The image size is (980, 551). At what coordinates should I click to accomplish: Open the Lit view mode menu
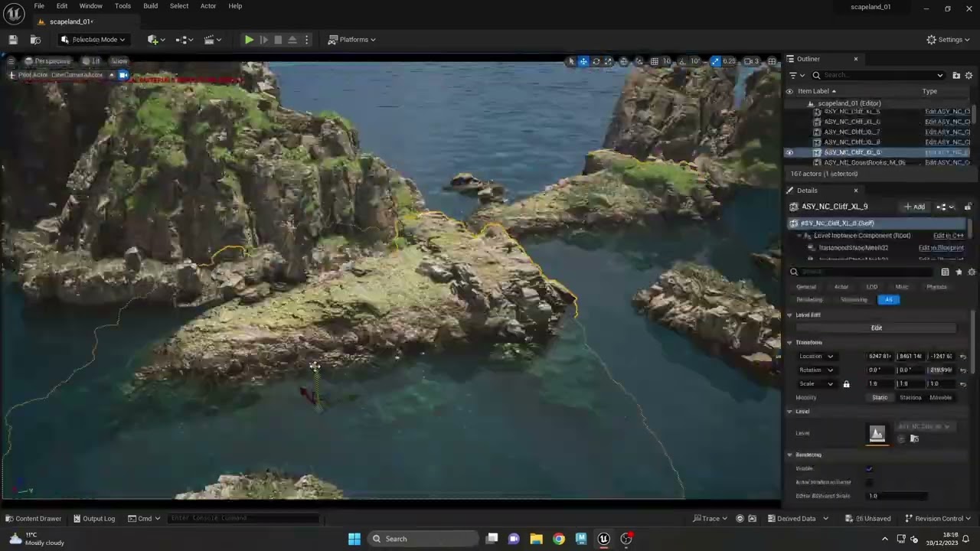(91, 61)
